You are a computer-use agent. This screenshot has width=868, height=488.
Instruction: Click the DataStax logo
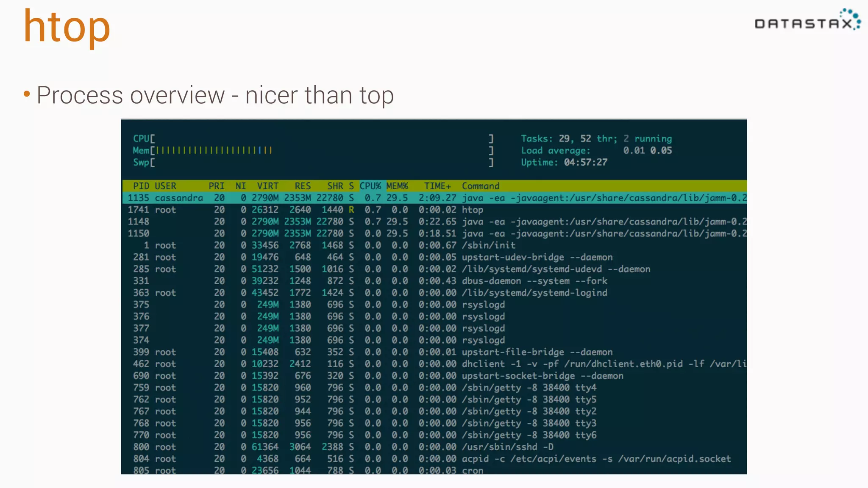point(808,19)
